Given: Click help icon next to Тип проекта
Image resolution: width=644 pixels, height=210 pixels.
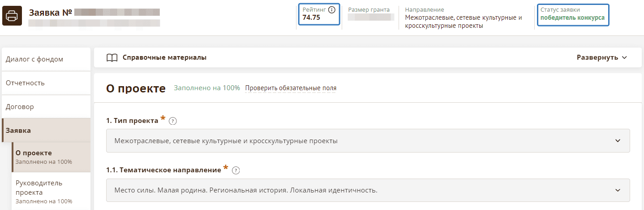Looking at the screenshot, I should click(173, 121).
